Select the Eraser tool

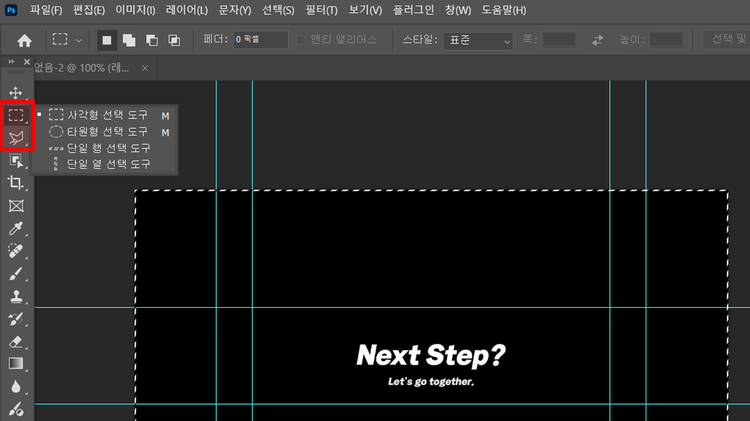(16, 342)
